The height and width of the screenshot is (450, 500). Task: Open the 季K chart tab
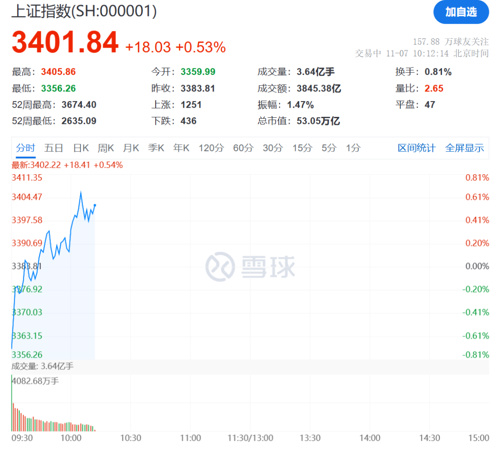point(156,148)
